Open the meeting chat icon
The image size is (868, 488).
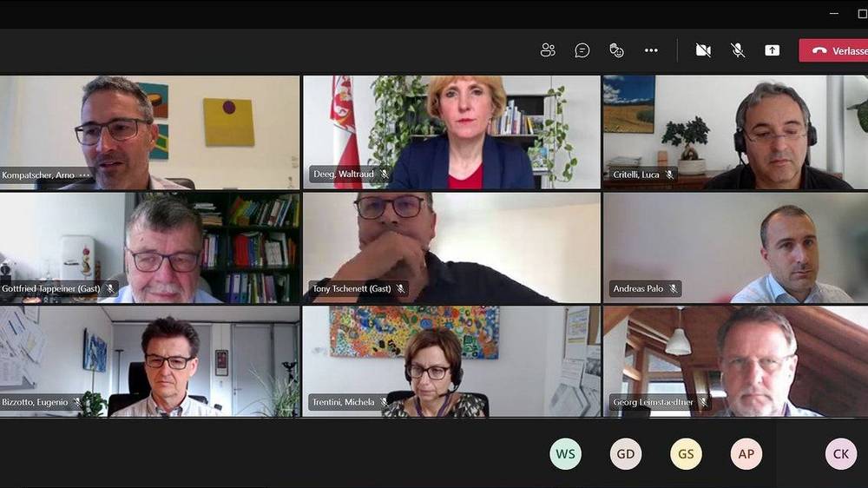pyautogui.click(x=582, y=50)
